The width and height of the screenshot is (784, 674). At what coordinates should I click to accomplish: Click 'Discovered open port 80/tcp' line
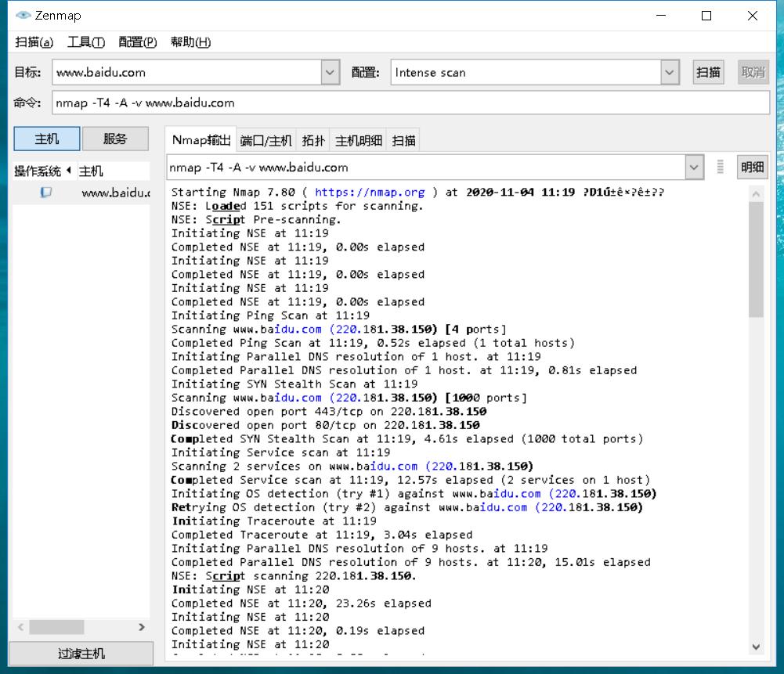325,425
